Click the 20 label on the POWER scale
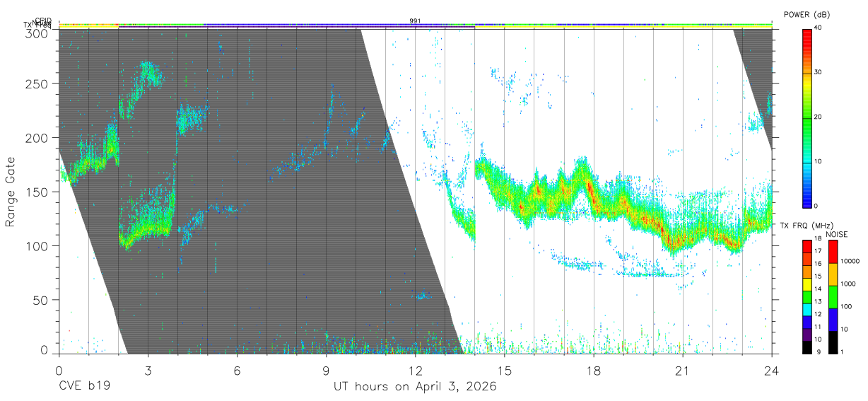This screenshot has height=401, width=868. (819, 117)
